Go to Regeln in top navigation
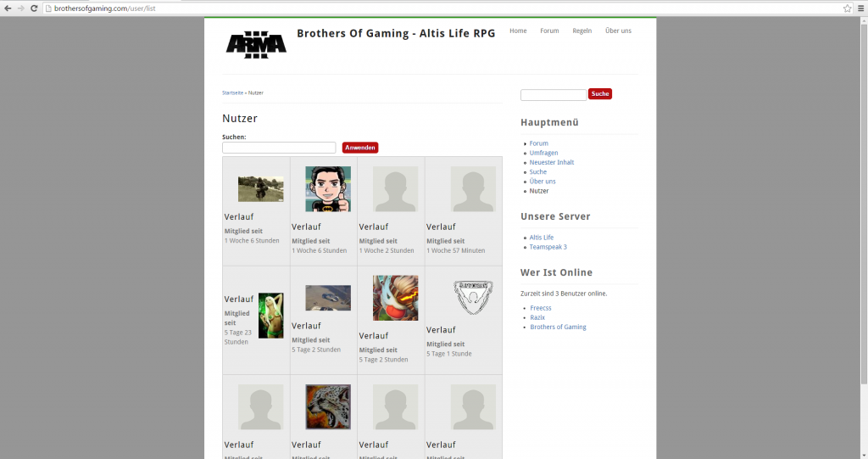Viewport: 868px width, 459px height. 581,31
